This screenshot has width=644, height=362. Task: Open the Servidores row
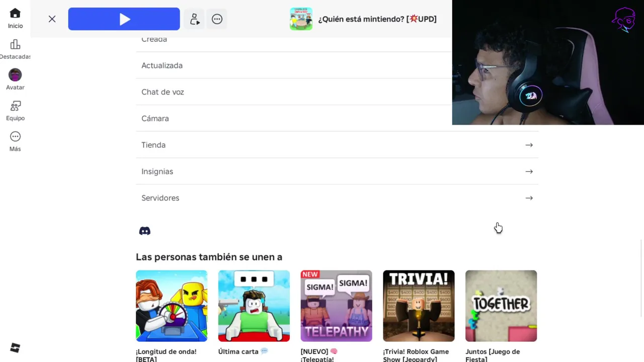337,198
